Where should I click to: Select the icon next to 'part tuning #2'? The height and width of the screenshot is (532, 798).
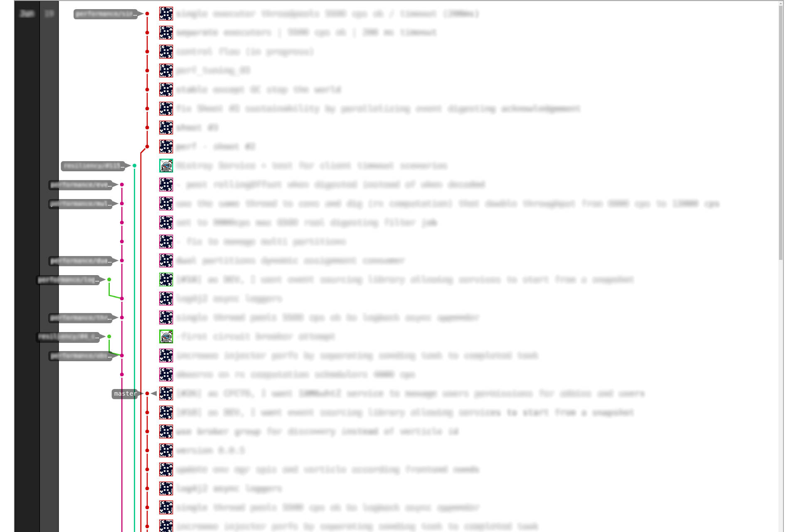coord(167,70)
